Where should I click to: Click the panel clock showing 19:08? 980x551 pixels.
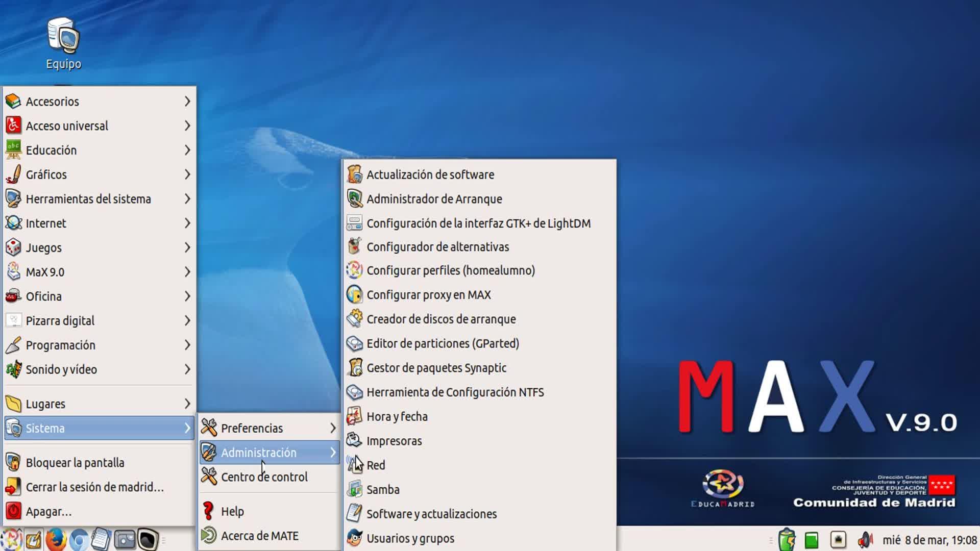pyautogui.click(x=929, y=540)
